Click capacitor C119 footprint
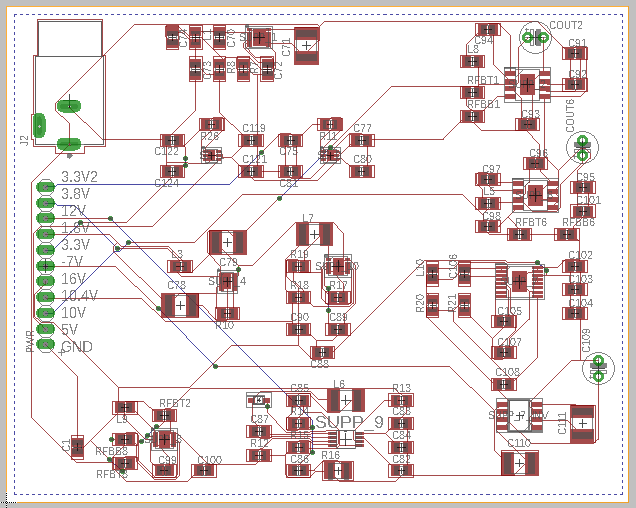The image size is (636, 508). 254,141
